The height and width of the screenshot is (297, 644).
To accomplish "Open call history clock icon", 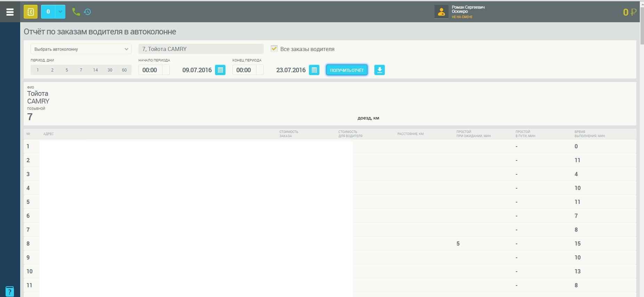I will pos(88,12).
